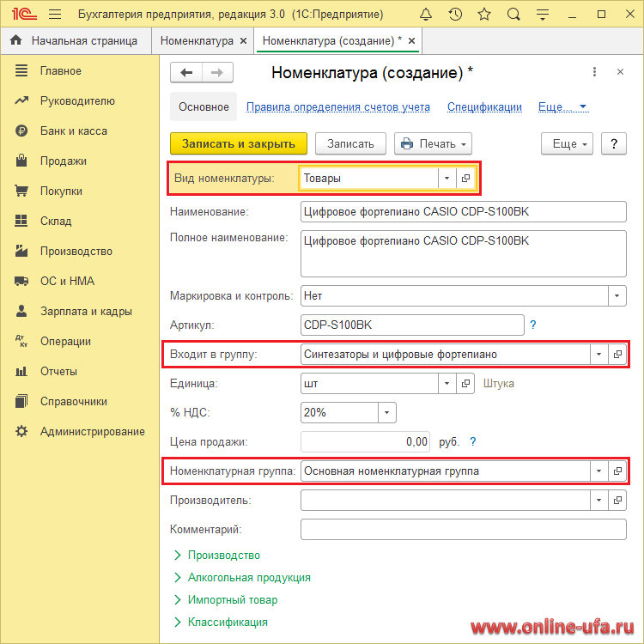Open the Маркировка и контроль dropdown
This screenshot has width=644, height=644.
tap(617, 295)
